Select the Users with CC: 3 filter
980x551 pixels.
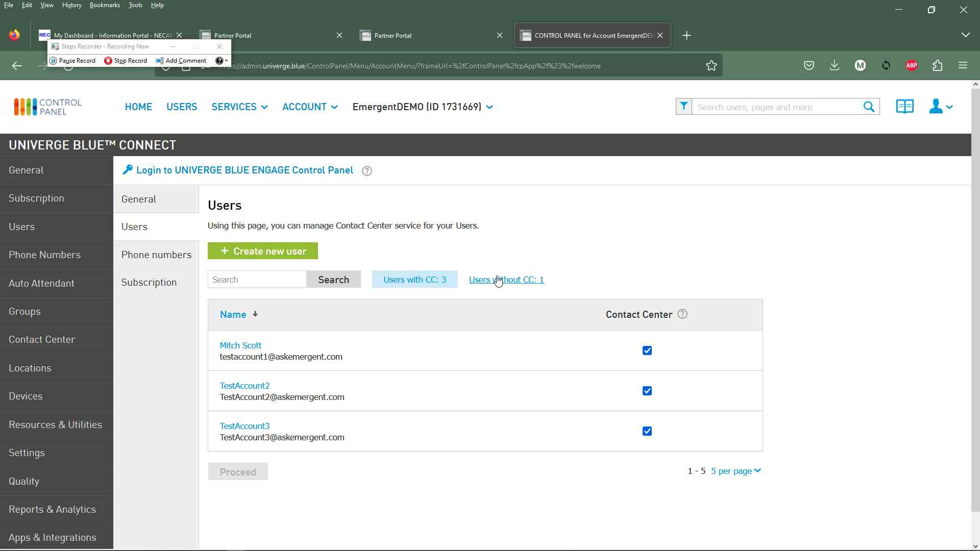[414, 280]
